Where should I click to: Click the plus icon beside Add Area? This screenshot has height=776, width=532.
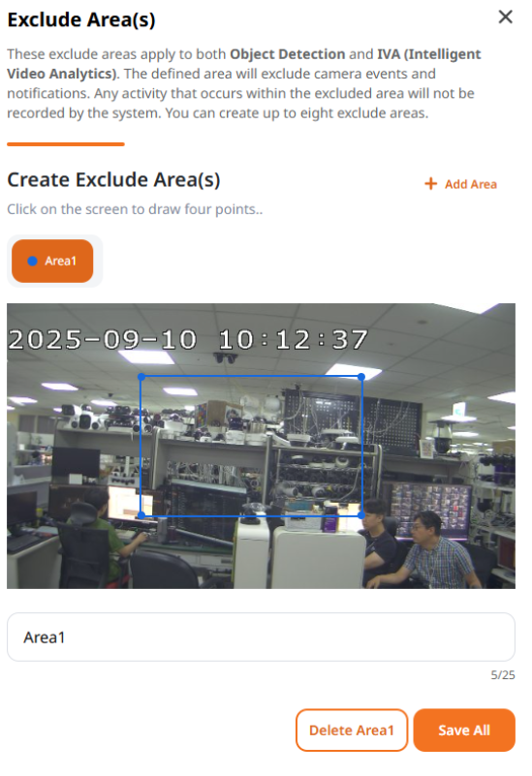[x=430, y=184]
